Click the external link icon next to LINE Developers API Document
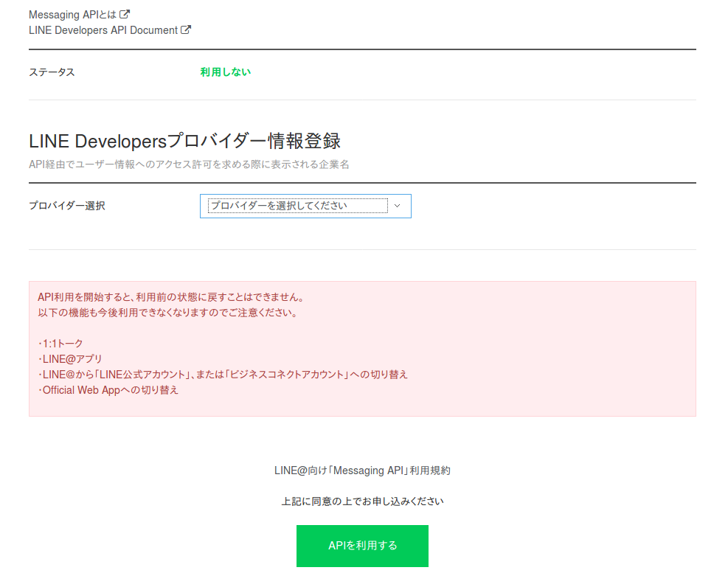Screen dimensions: 728x573 (187, 30)
